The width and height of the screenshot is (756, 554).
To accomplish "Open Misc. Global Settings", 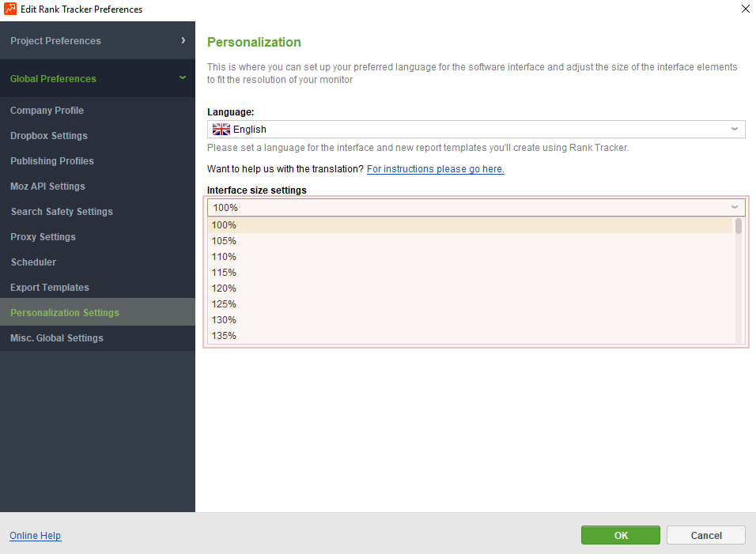I will tap(57, 338).
